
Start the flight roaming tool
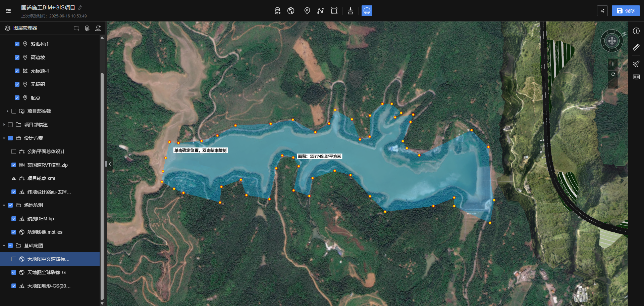[x=636, y=64]
